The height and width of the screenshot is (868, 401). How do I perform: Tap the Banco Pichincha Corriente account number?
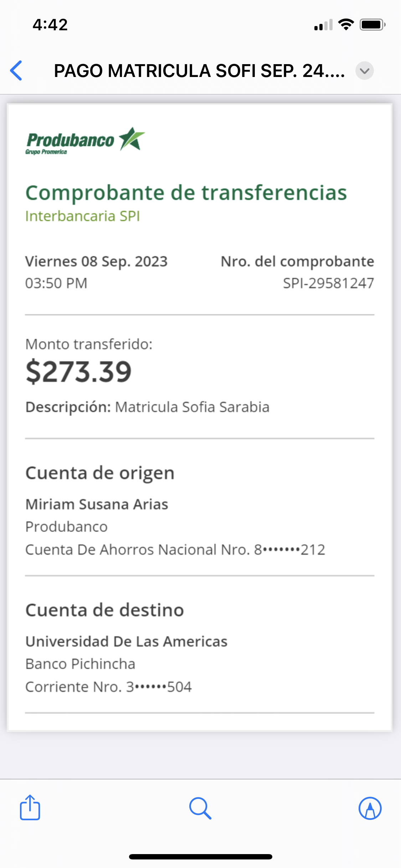(109, 687)
